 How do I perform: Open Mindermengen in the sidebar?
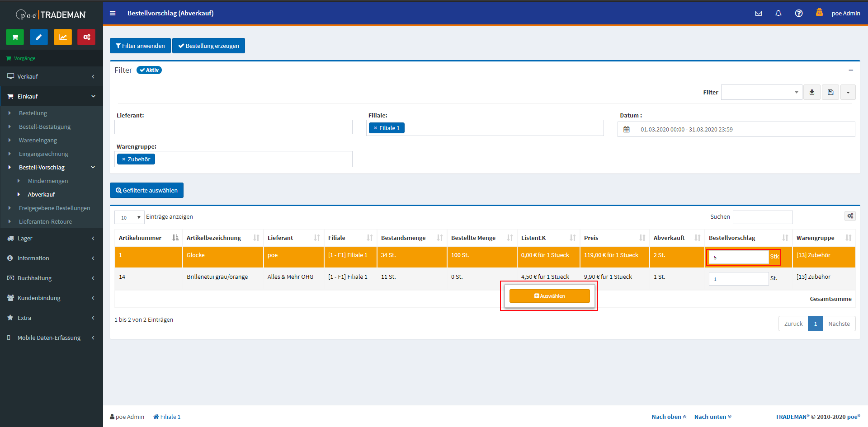[x=48, y=181]
